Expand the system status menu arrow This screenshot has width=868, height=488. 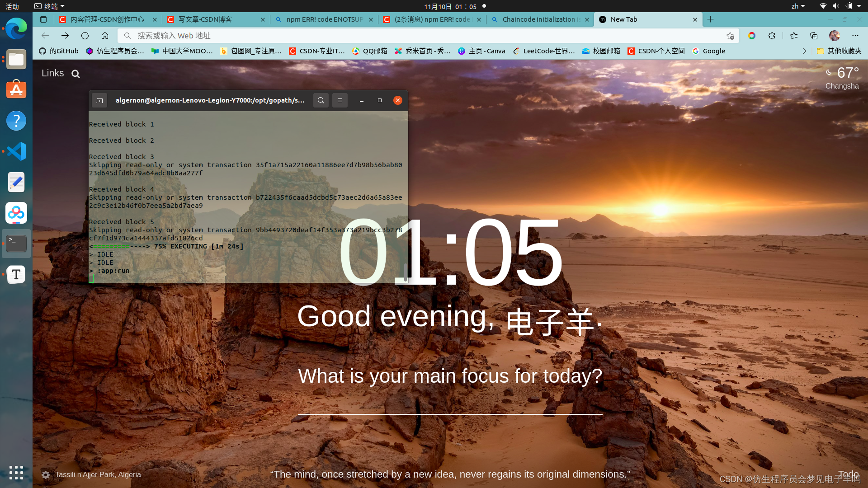(859, 6)
